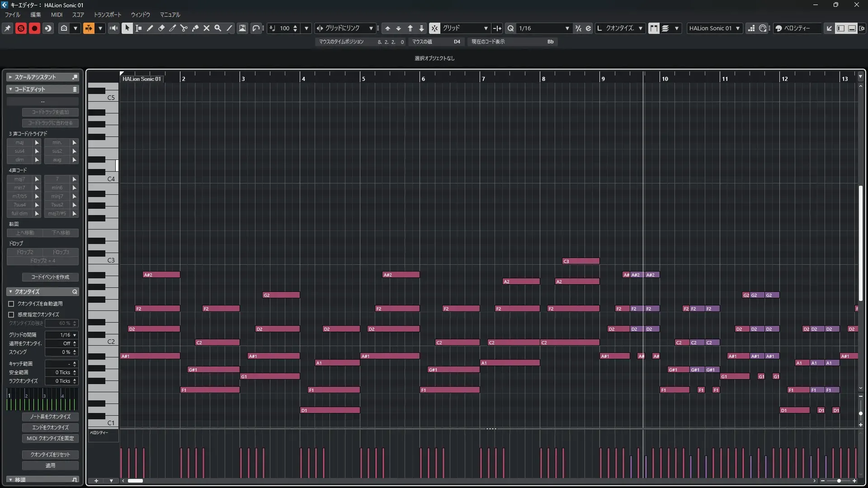Select the Mute X tool
The image size is (868, 488).
coord(207,28)
